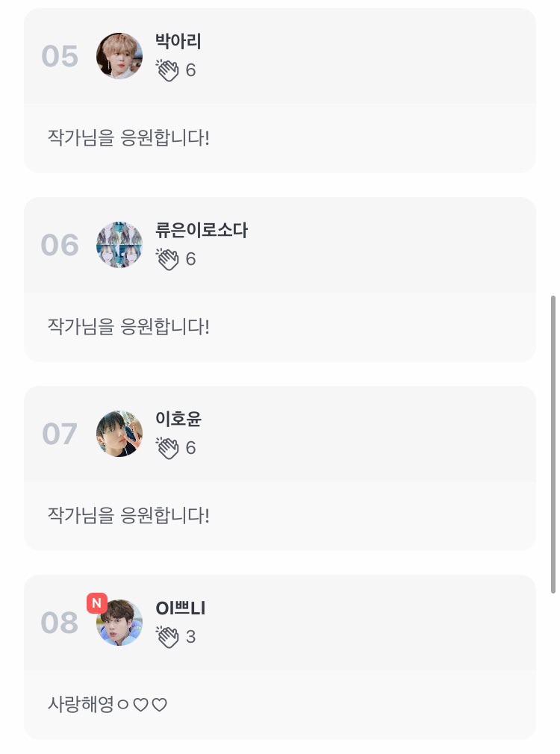Open username link 이쁘니

(181, 608)
